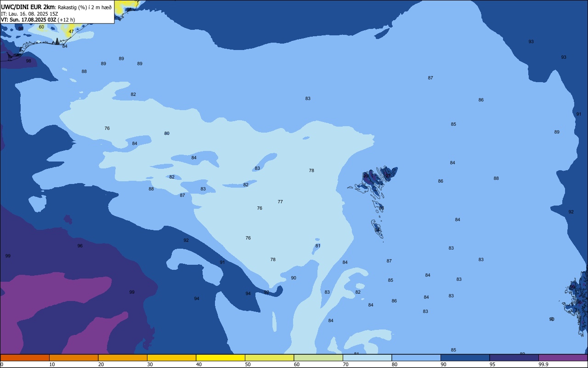Click the "99.9" tick label on the legend
This screenshot has width=588, height=368.
point(544,364)
